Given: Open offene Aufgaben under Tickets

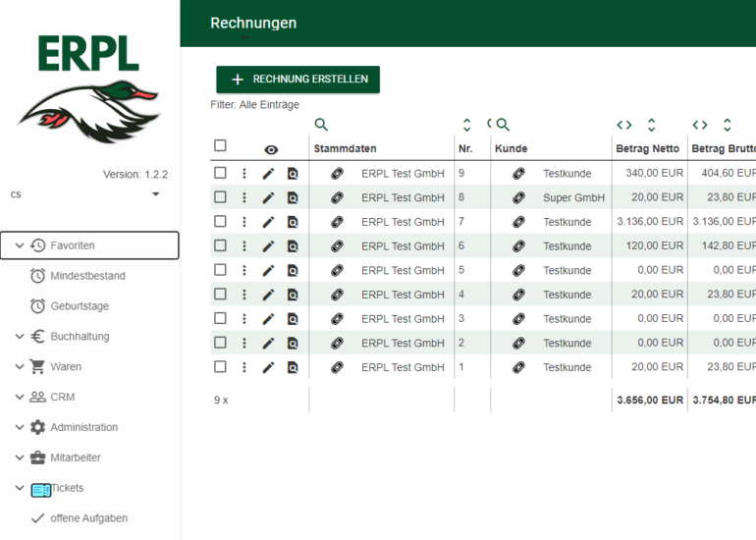Looking at the screenshot, I should coord(88,518).
